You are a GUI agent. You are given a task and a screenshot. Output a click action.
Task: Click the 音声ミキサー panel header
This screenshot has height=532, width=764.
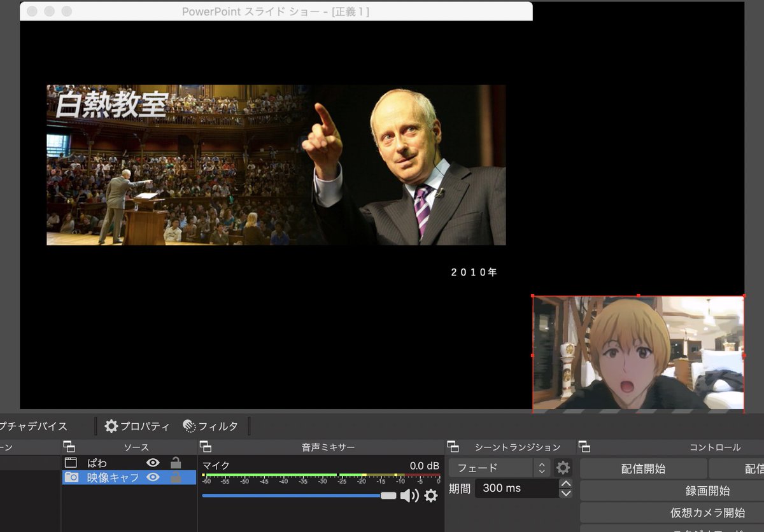[328, 447]
